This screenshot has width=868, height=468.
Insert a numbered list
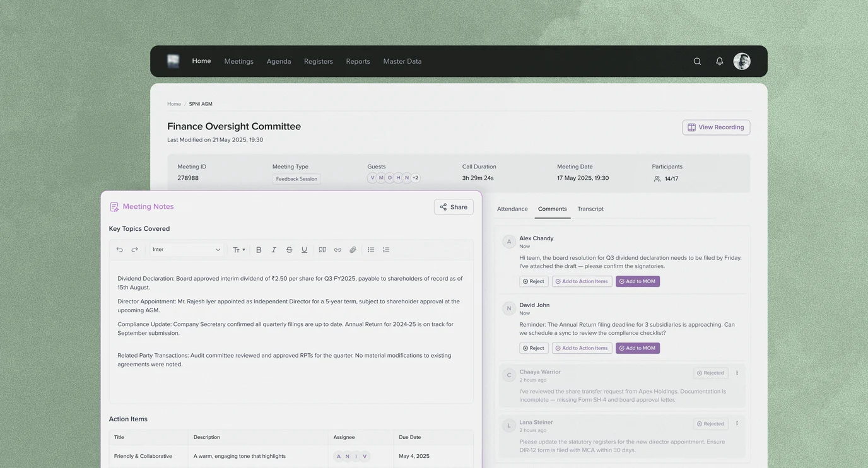click(386, 250)
